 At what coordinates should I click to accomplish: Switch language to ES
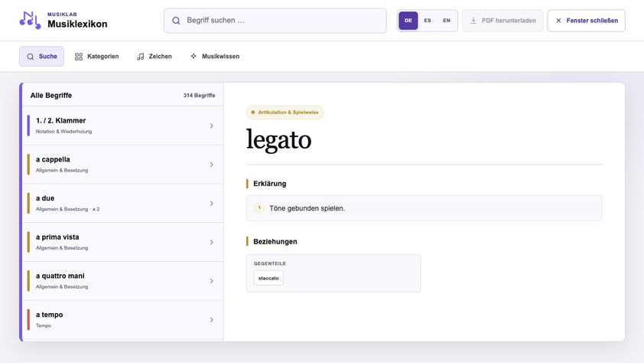428,21
